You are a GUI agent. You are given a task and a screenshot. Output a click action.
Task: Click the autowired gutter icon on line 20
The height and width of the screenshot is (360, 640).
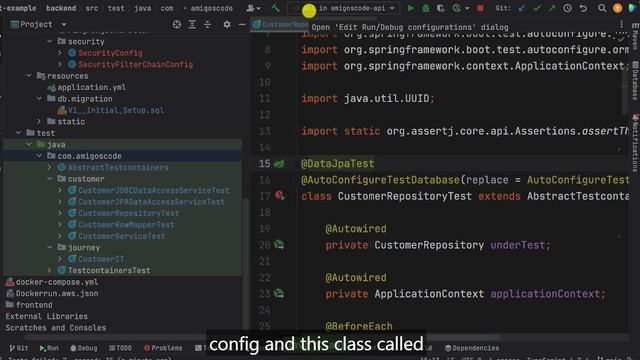(x=279, y=245)
